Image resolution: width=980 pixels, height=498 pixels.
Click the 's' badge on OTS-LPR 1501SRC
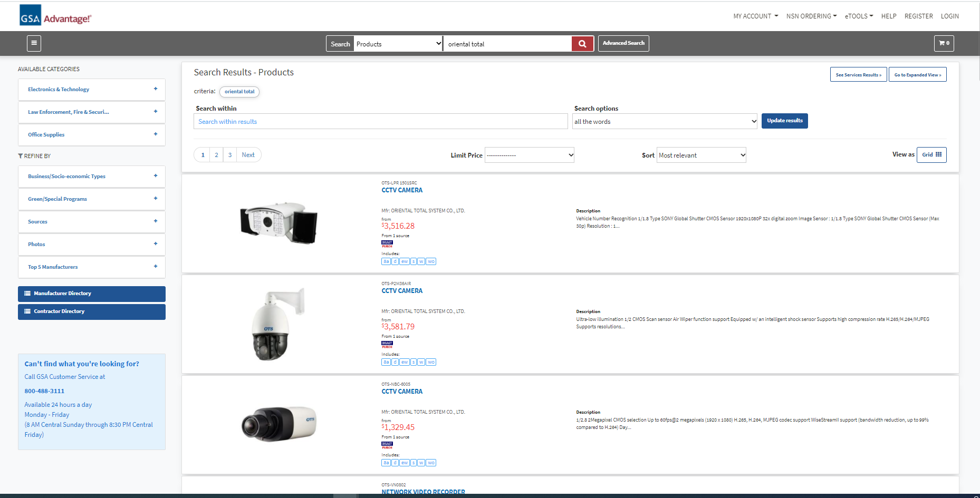click(x=414, y=261)
